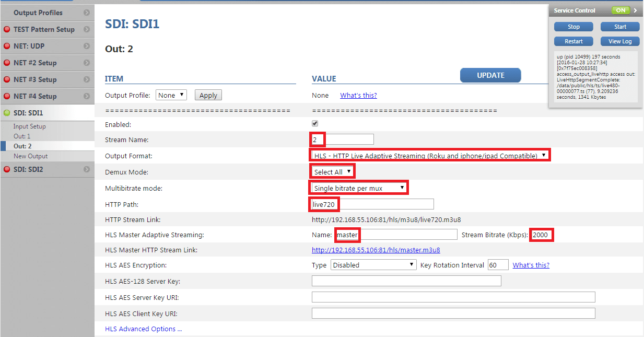Open the Output Format dropdown
This screenshot has width=644, height=337.
click(430, 155)
